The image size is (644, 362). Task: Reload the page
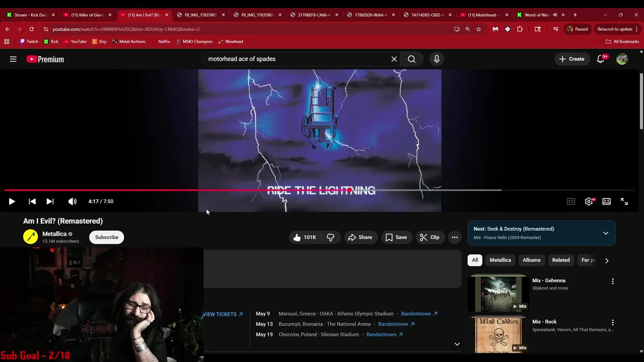[x=31, y=29]
